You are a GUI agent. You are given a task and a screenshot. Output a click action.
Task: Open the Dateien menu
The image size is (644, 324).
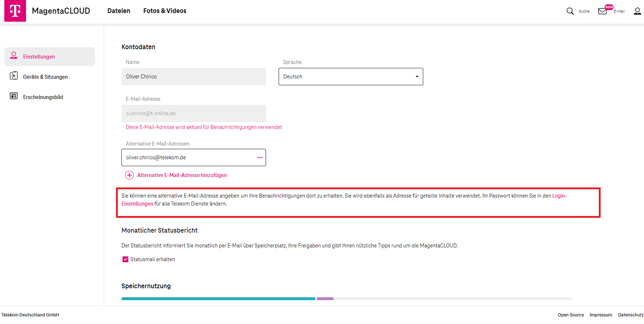click(119, 11)
